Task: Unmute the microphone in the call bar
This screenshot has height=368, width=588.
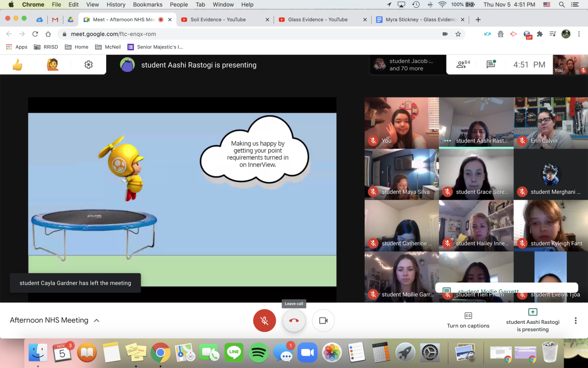Action: (x=265, y=321)
